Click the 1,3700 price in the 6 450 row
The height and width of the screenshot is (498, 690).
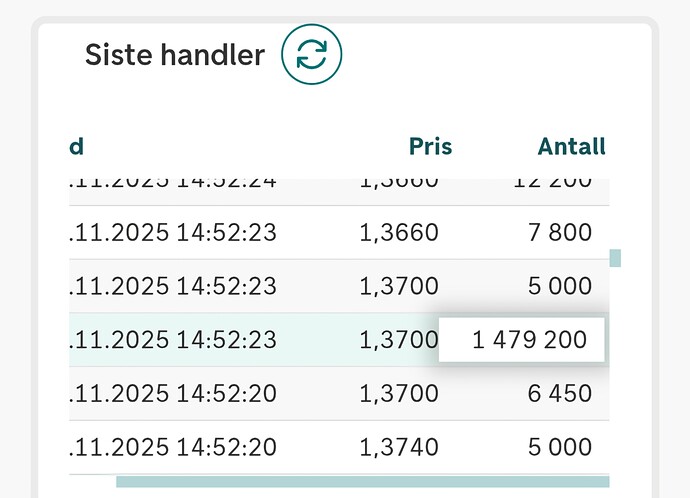(398, 394)
